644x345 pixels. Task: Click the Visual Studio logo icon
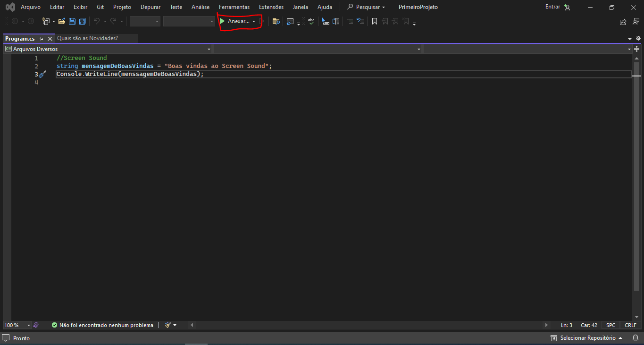(10, 7)
